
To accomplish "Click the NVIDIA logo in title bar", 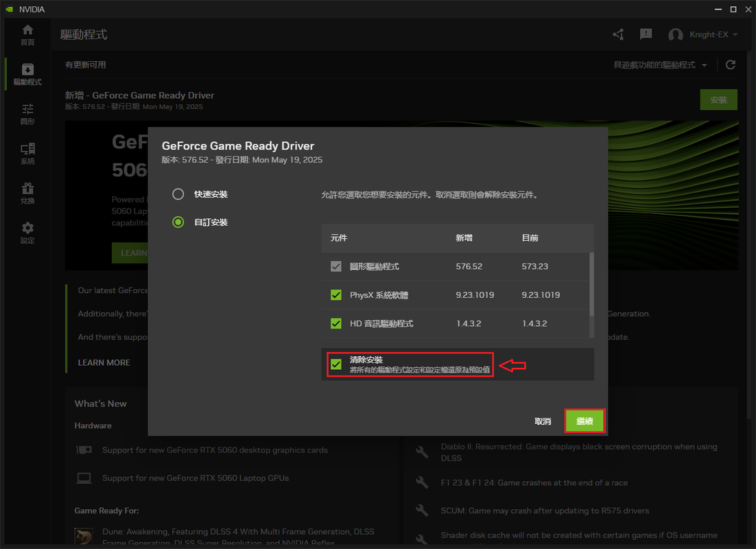I will coord(9,9).
